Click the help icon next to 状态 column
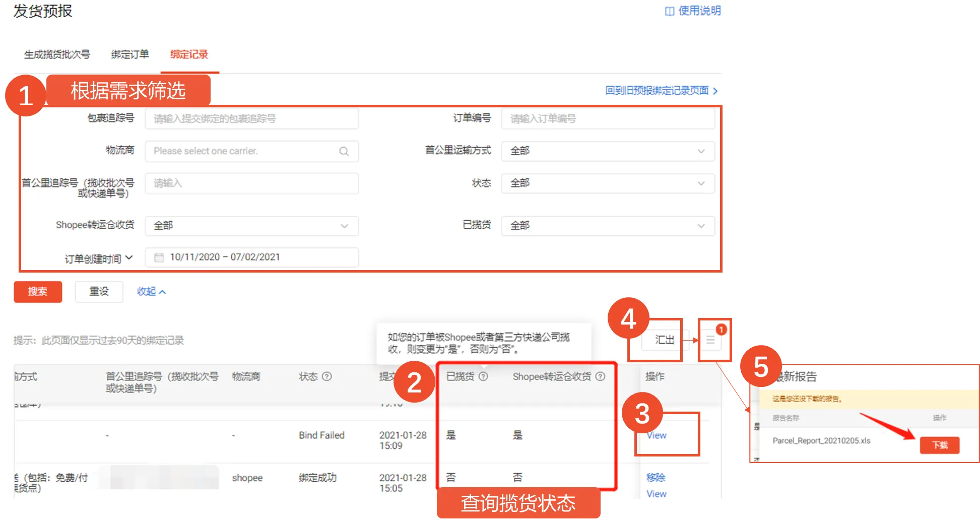This screenshot has width=980, height=526. click(326, 376)
